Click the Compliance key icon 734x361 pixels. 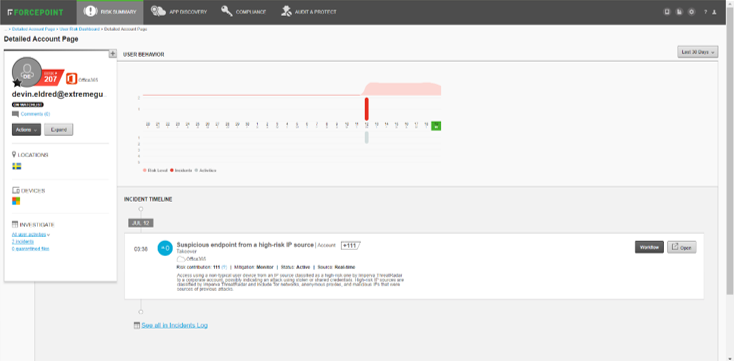[227, 11]
